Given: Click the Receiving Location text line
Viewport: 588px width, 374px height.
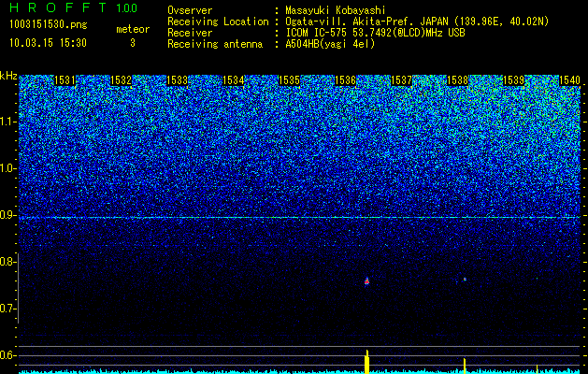Looking at the screenshot, I should [x=358, y=22].
